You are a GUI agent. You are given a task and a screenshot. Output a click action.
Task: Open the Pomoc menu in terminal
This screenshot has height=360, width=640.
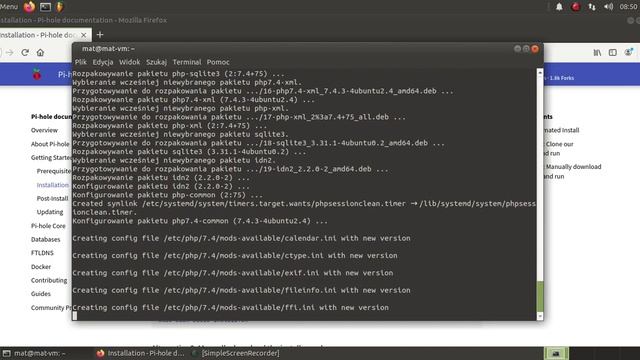coord(218,62)
